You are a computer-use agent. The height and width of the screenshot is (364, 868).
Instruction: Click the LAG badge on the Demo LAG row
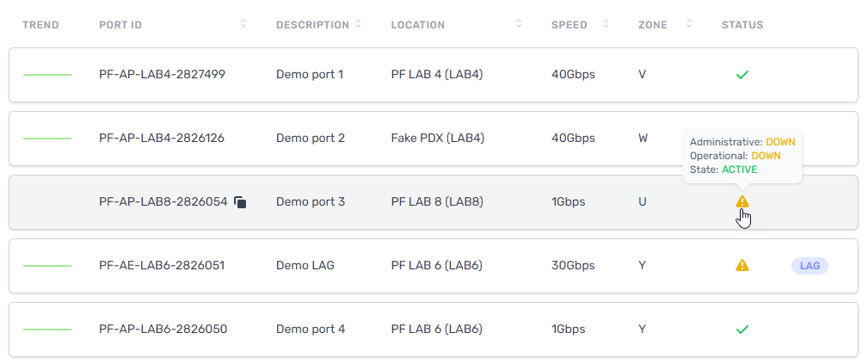[810, 266]
